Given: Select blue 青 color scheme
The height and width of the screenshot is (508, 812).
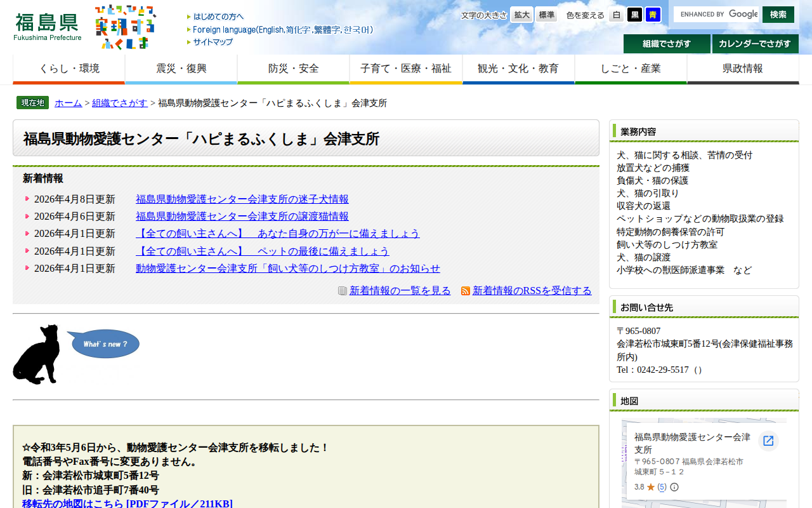Looking at the screenshot, I should [653, 15].
